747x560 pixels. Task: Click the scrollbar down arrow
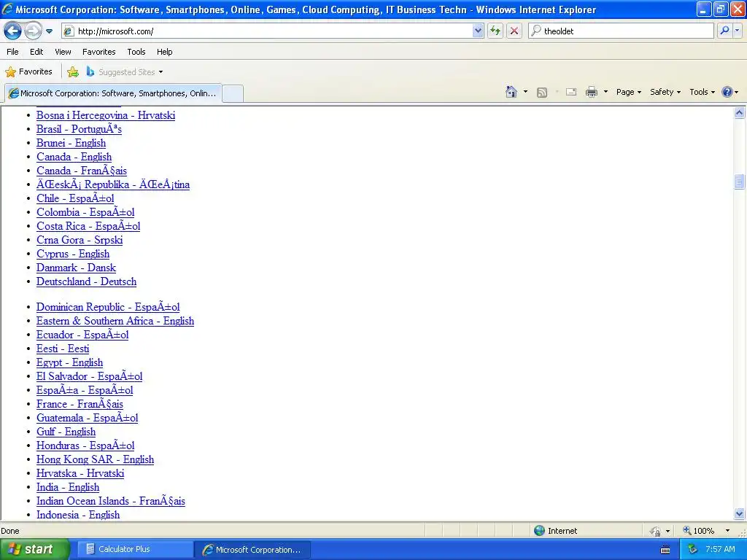[x=740, y=514]
